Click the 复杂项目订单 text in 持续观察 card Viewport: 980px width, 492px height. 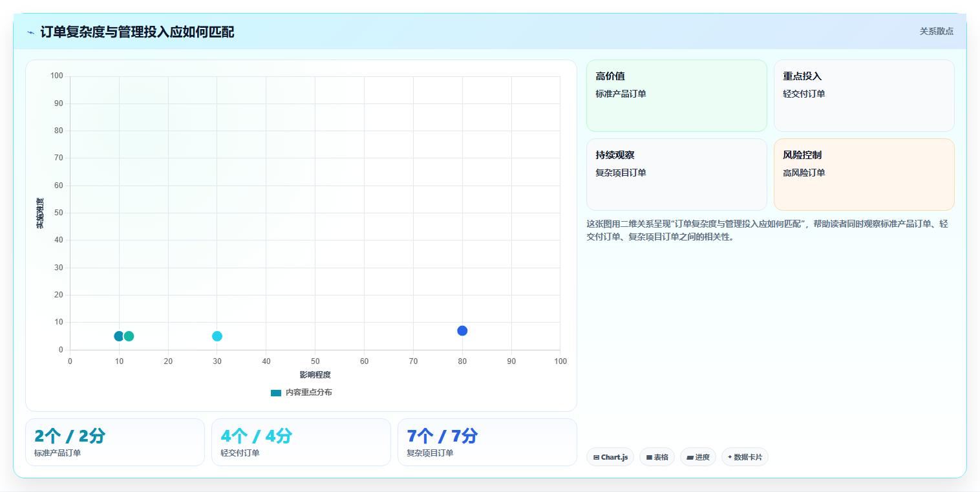[621, 173]
